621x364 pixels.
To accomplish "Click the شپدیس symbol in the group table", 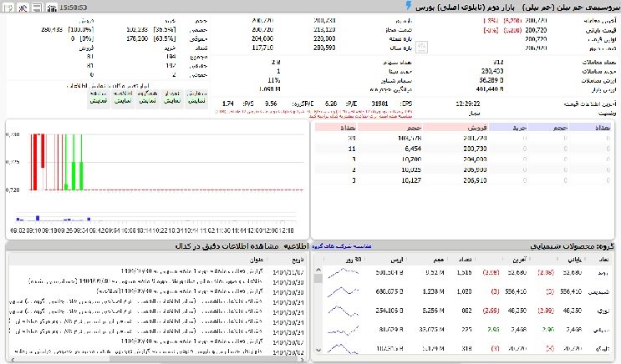I will point(599,291).
